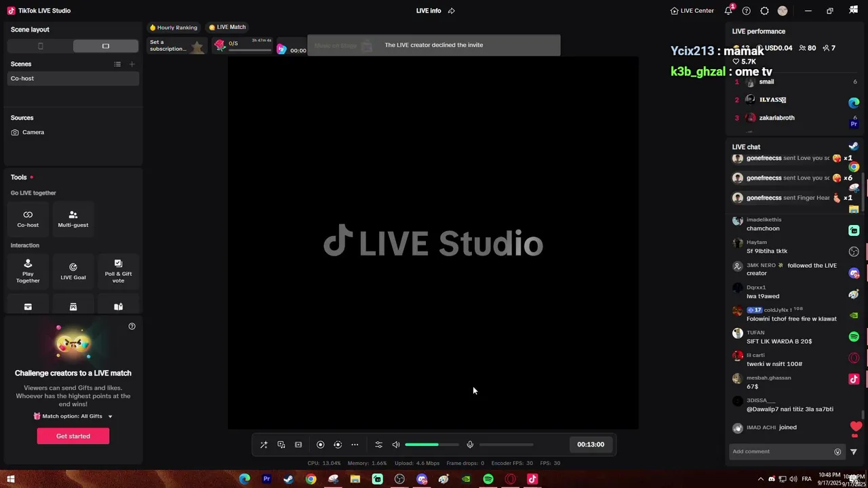Screen dimensions: 868x488
Task: Open the LIVE Goal tool
Action: pos(73,270)
